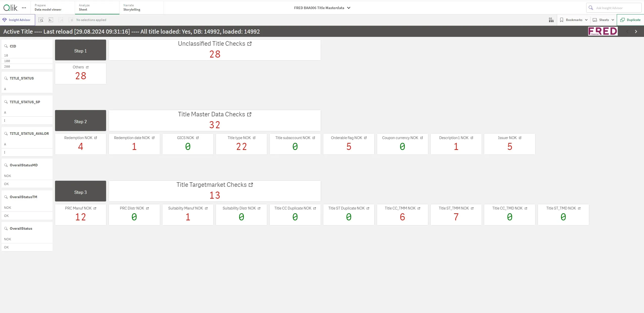Activate the smart search selections icon
The height and width of the screenshot is (313, 644).
coord(41,20)
